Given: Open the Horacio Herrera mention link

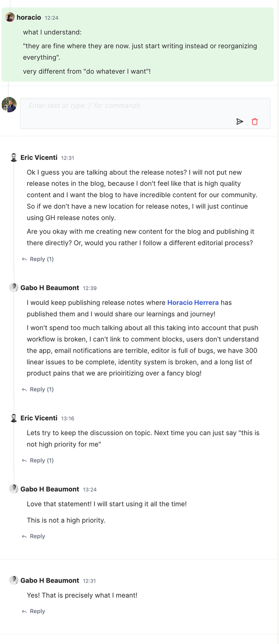Looking at the screenshot, I should (x=193, y=303).
